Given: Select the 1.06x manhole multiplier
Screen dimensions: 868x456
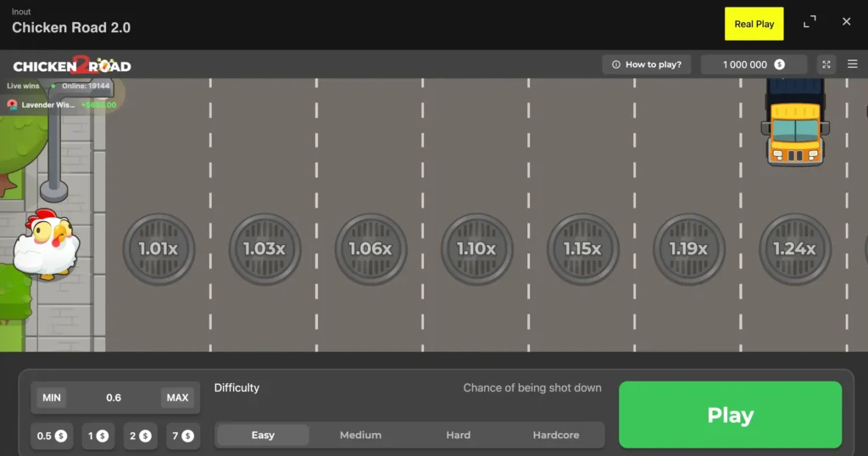Looking at the screenshot, I should coord(370,249).
